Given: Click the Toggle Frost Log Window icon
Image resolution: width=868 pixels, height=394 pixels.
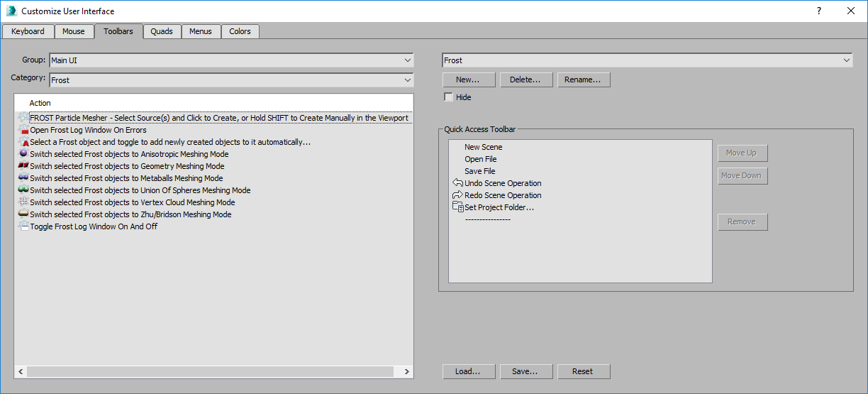Looking at the screenshot, I should pyautogui.click(x=23, y=226).
